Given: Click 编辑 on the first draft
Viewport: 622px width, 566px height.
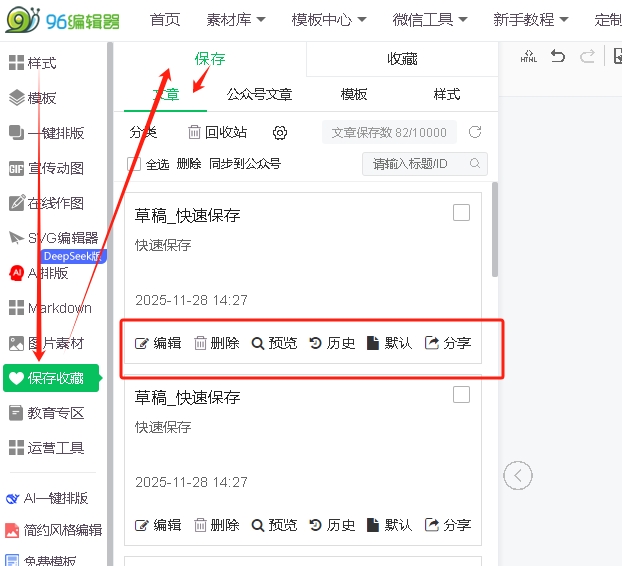Looking at the screenshot, I should (158, 343).
